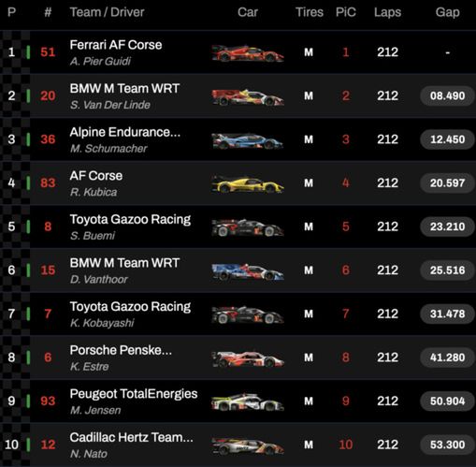
Task: Sort by the Laps column header
Action: 387,12
